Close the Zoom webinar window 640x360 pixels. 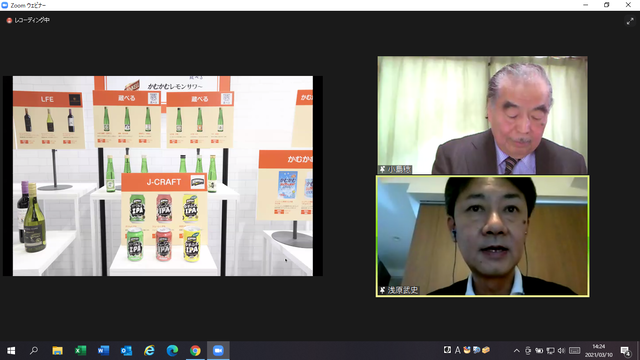tap(628, 5)
